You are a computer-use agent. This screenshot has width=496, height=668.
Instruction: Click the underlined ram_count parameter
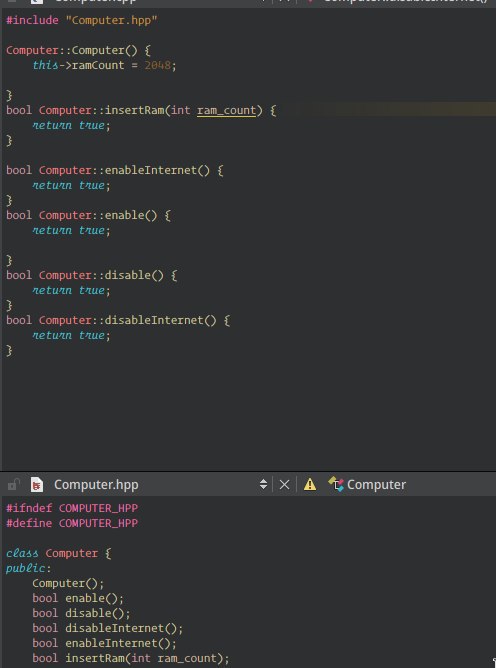(x=226, y=110)
